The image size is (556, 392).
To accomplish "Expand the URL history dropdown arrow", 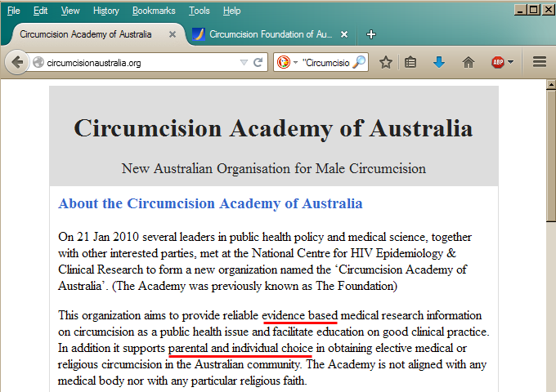I will (x=244, y=62).
